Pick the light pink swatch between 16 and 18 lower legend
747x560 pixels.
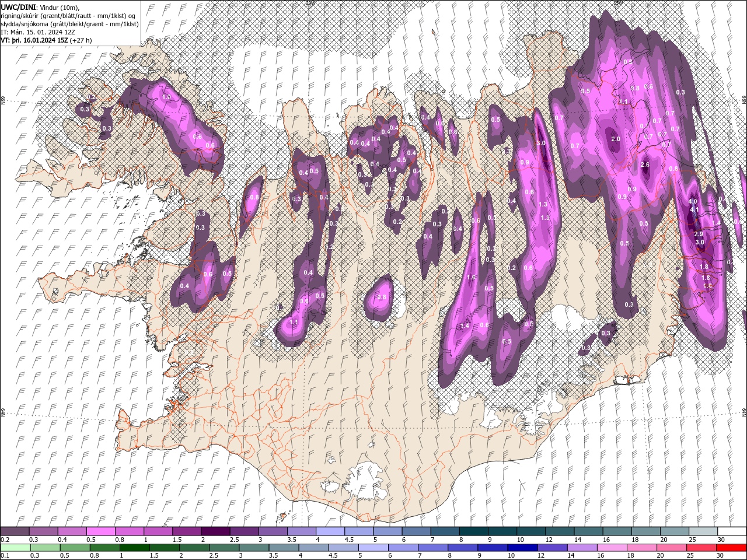tap(612, 548)
